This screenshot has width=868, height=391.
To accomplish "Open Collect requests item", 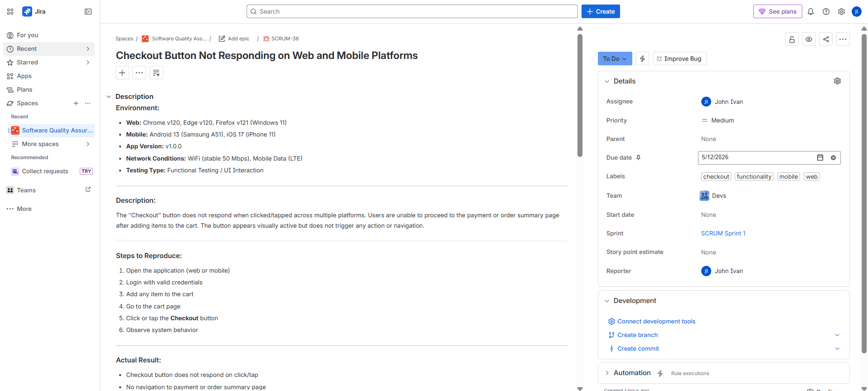I will coord(52,171).
